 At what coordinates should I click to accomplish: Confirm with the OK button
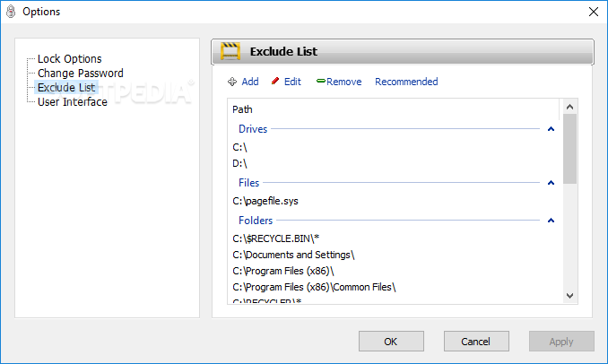(x=391, y=341)
